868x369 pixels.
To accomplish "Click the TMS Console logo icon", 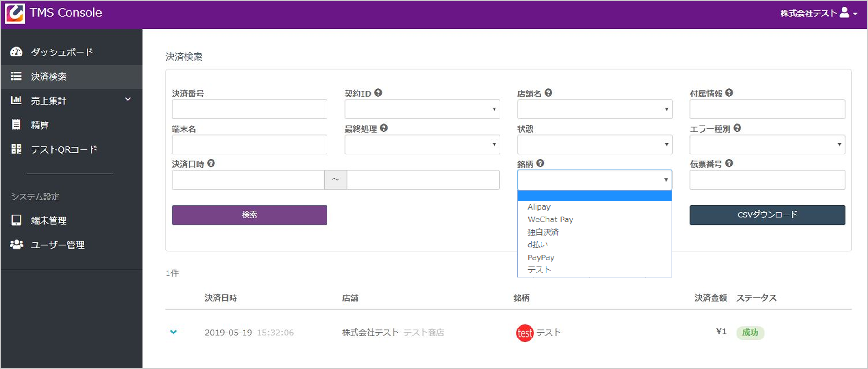I will (15, 13).
